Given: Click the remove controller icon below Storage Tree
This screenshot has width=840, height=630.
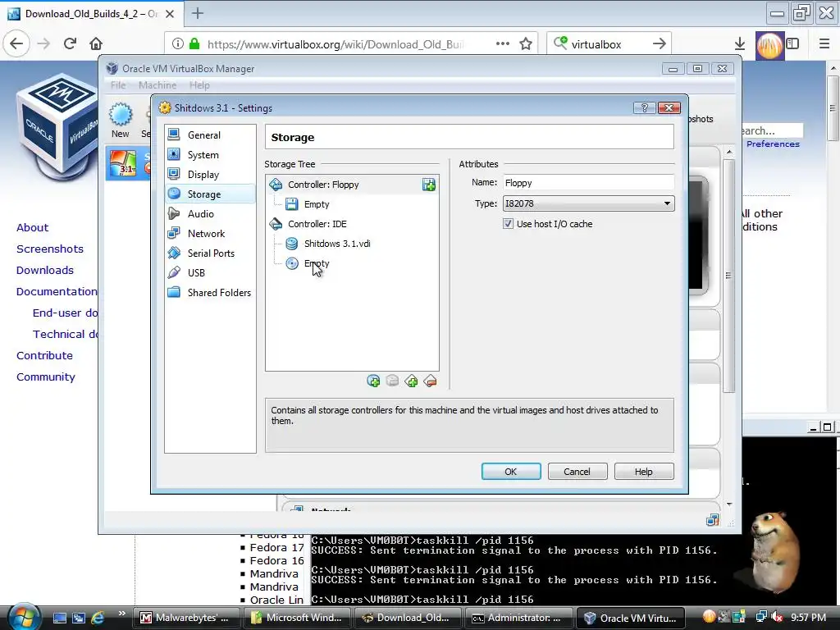Looking at the screenshot, I should pyautogui.click(x=430, y=381).
